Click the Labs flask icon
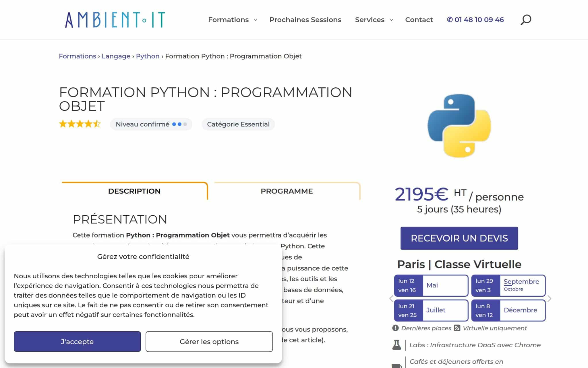588x368 pixels. pyautogui.click(x=396, y=345)
